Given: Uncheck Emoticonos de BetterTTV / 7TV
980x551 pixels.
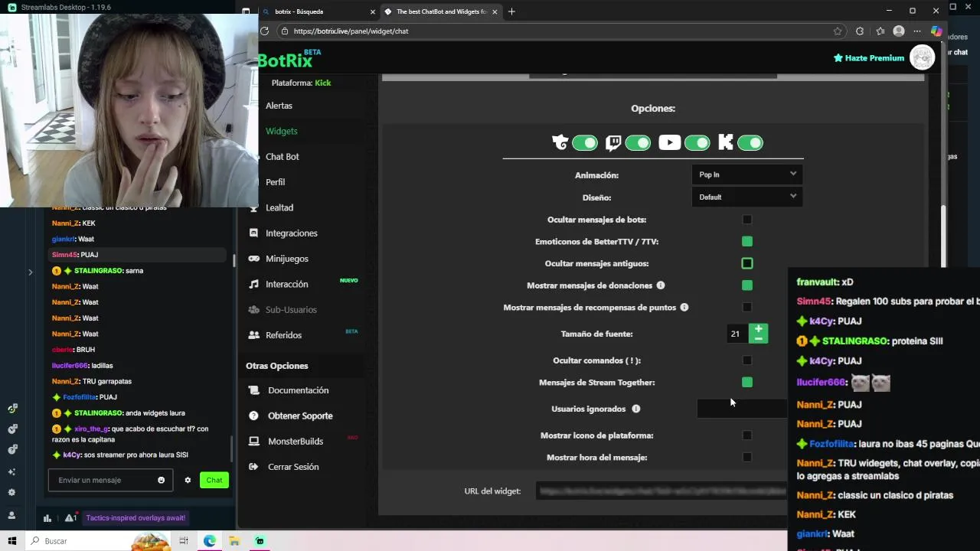Looking at the screenshot, I should [x=747, y=242].
